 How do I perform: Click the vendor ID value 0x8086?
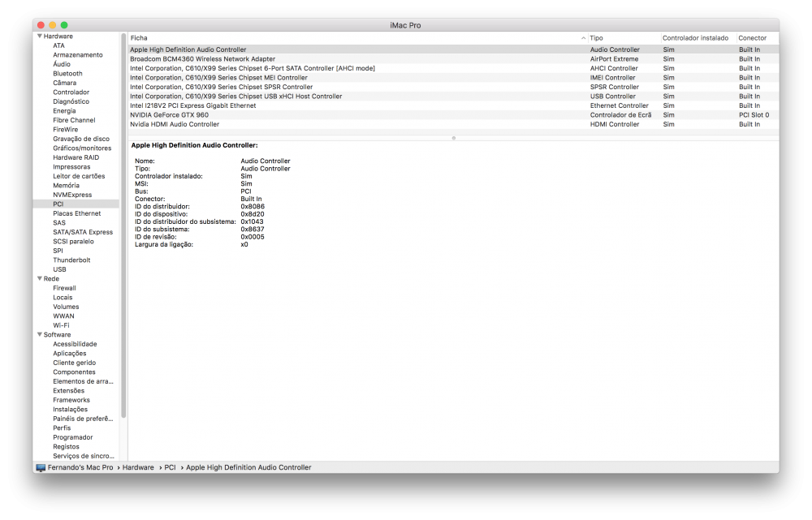(253, 206)
